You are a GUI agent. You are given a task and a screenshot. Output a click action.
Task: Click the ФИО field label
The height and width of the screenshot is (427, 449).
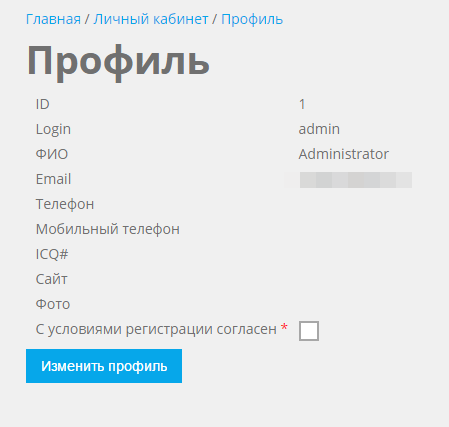click(52, 154)
